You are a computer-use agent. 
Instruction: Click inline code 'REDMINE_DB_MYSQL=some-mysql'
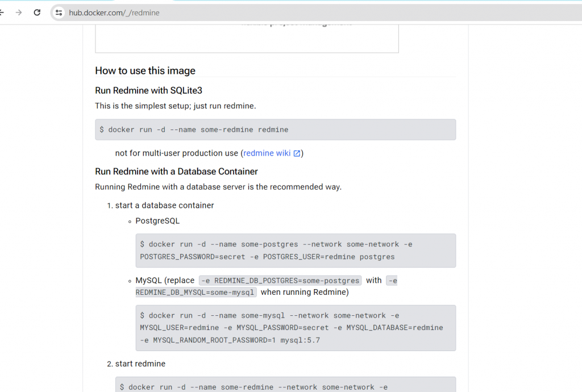tap(196, 292)
